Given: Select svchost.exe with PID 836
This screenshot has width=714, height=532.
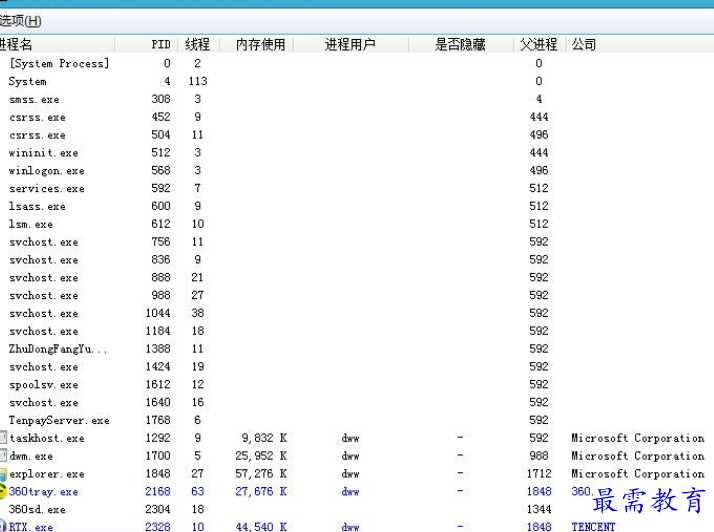Looking at the screenshot, I should (44, 260).
